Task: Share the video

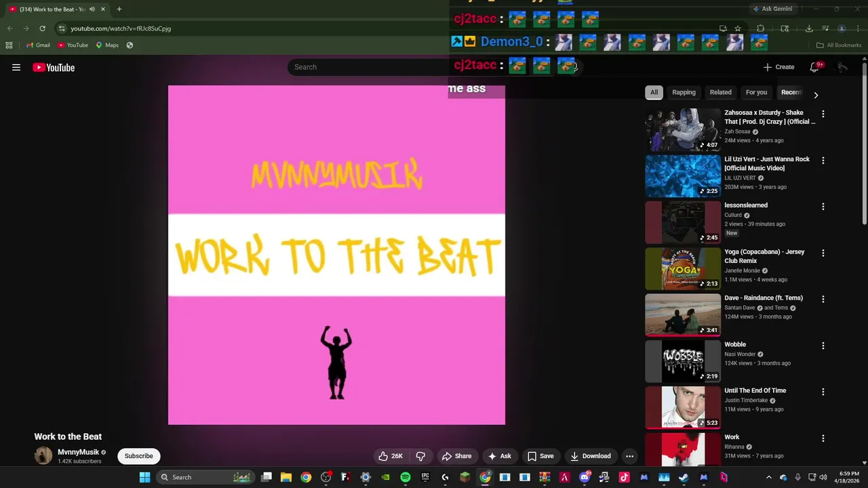Action: tap(456, 456)
